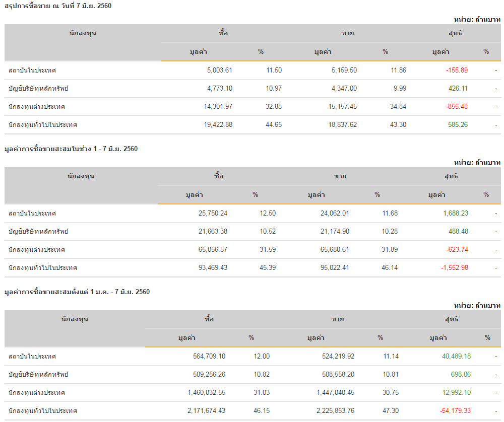Select the net value 12,992.10
The height and width of the screenshot is (422, 504).
(x=456, y=393)
